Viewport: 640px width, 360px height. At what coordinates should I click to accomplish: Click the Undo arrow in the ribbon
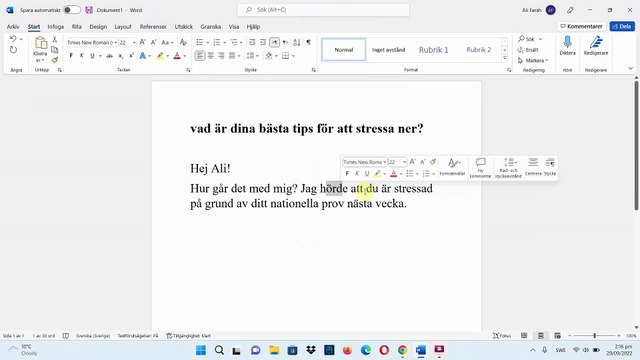(x=13, y=39)
